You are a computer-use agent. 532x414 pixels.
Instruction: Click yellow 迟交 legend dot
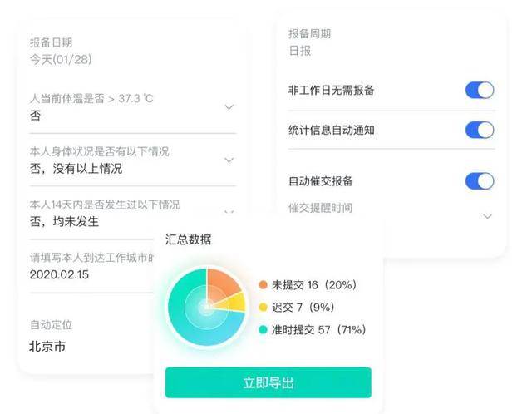click(x=264, y=308)
